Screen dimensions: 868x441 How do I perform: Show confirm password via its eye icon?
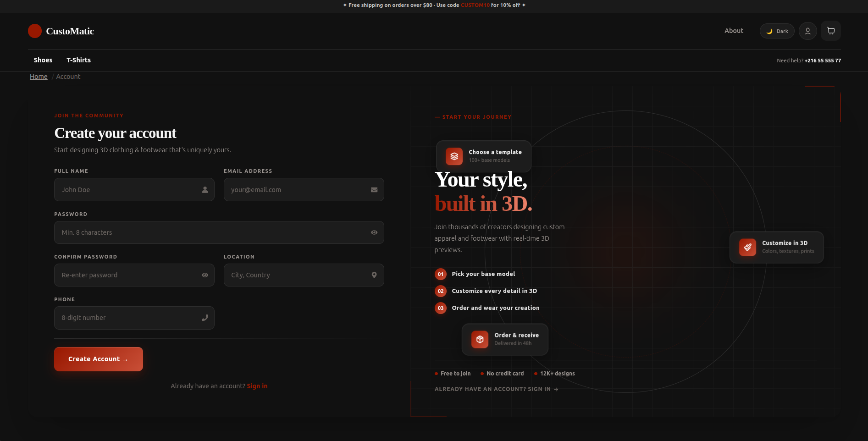205,275
